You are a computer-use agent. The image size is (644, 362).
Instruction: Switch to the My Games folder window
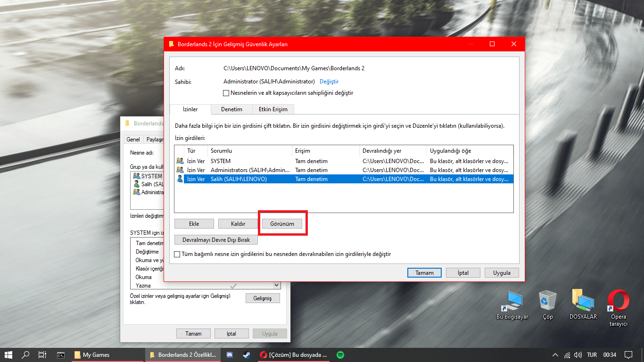[107, 355]
